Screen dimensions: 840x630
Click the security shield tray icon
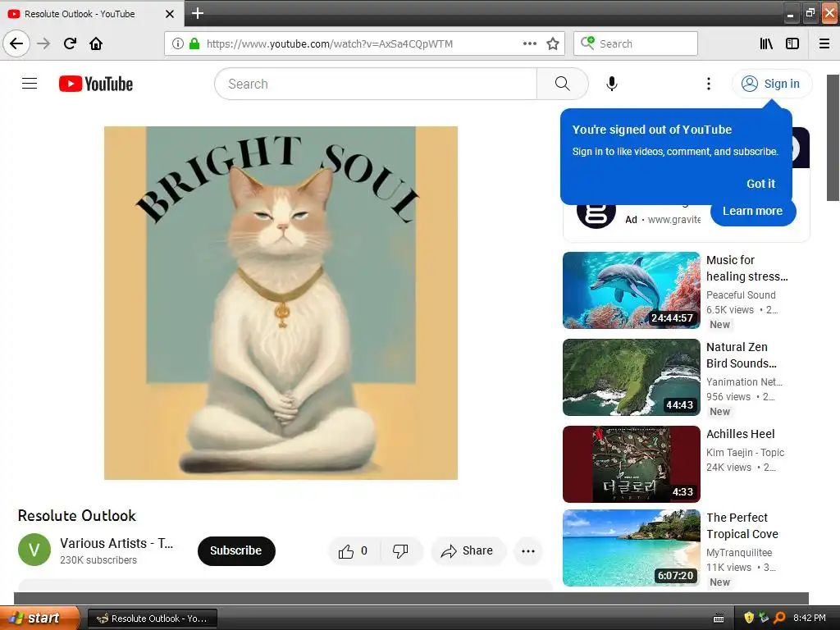point(749,618)
